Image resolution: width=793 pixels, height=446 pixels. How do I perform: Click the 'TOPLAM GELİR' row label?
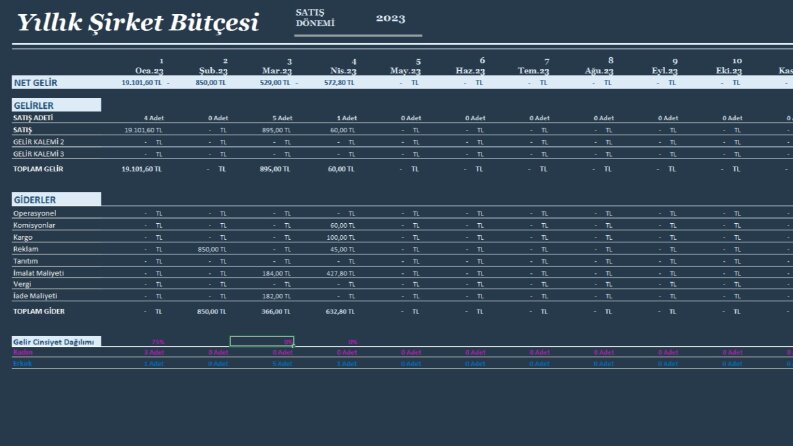click(38, 169)
